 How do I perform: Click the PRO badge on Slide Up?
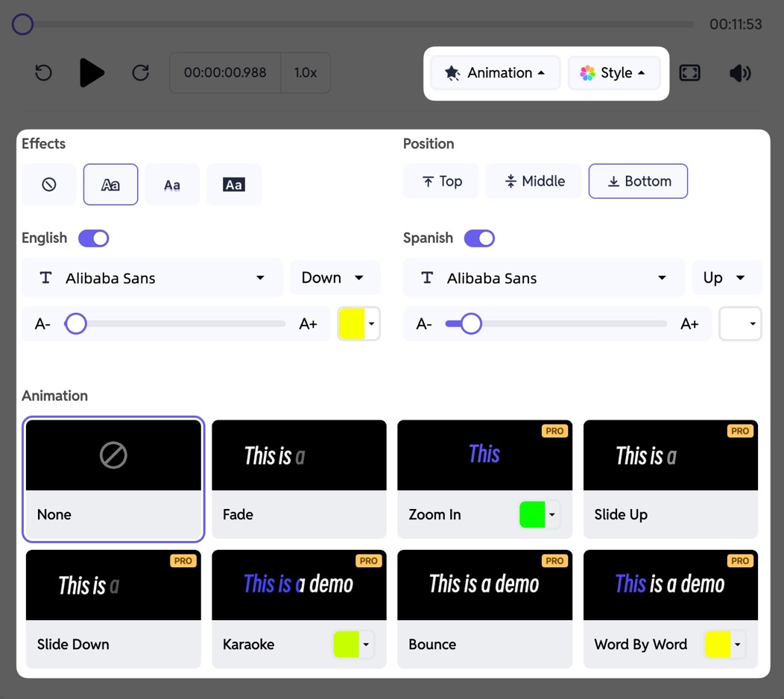(x=740, y=431)
